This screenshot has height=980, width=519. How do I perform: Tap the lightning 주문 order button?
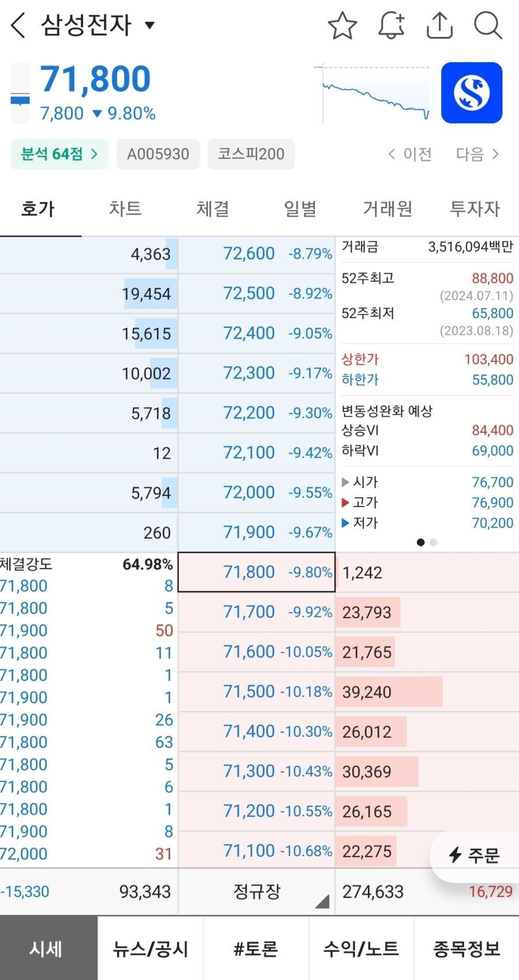474,856
